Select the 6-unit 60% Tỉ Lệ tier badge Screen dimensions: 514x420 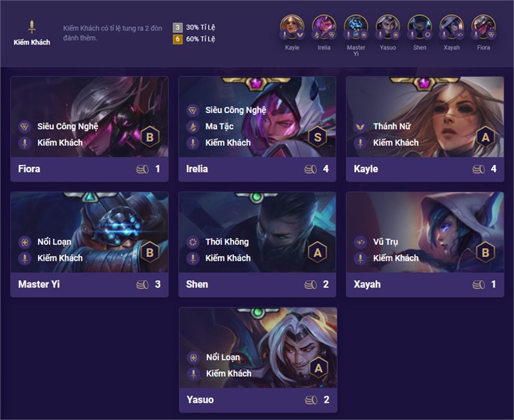coord(177,39)
